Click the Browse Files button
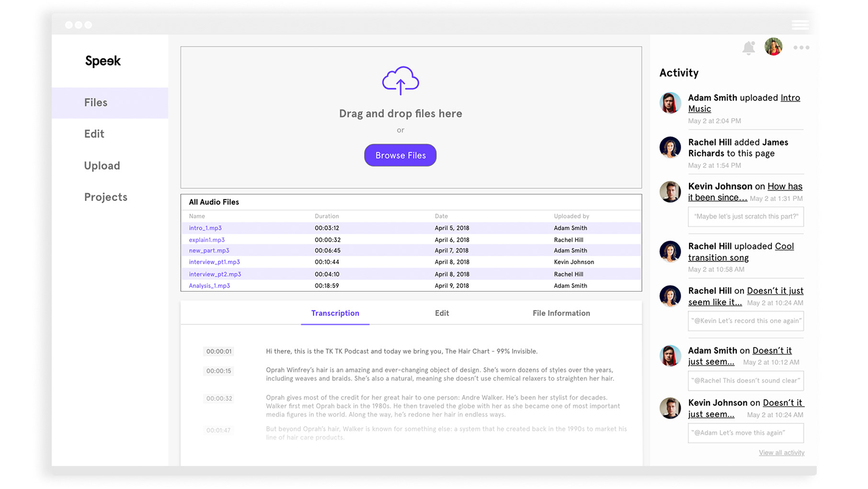The width and height of the screenshot is (868, 489). coord(400,155)
